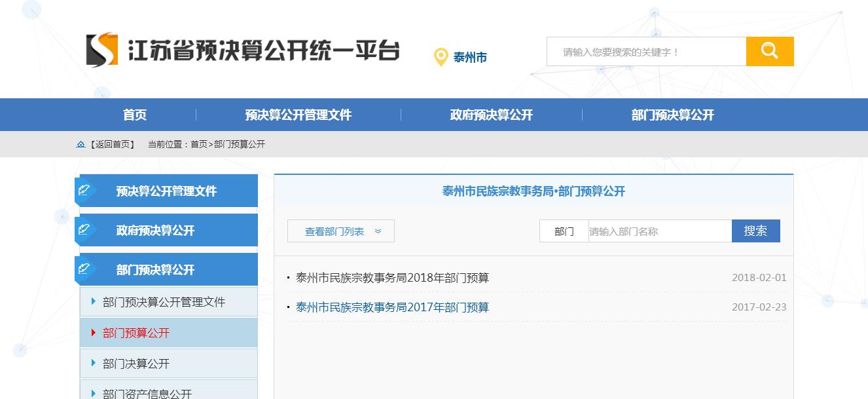This screenshot has height=399, width=868.
Task: Click pencil icon on 政府预决算公开 sidebar header
Action: click(x=84, y=230)
